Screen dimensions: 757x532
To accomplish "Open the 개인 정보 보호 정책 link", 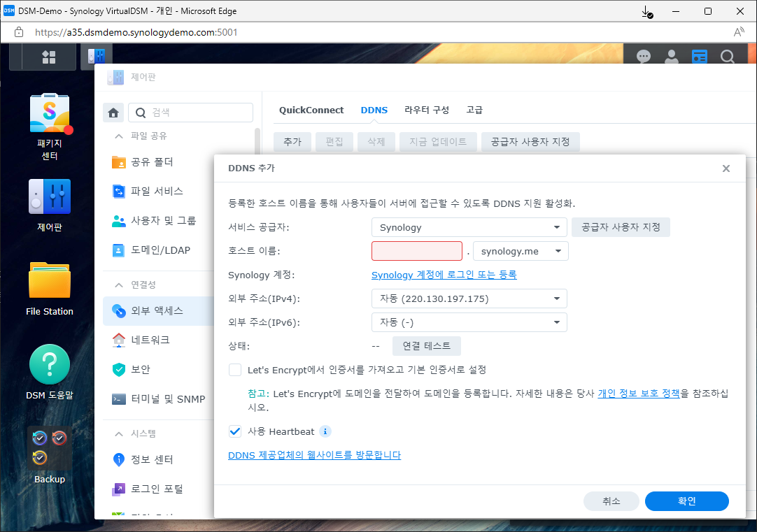I will pos(639,393).
